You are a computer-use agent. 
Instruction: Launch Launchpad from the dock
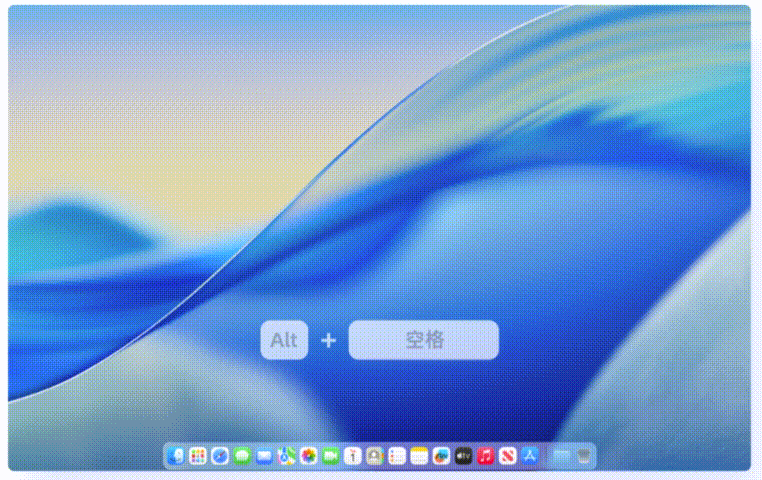pyautogui.click(x=198, y=456)
